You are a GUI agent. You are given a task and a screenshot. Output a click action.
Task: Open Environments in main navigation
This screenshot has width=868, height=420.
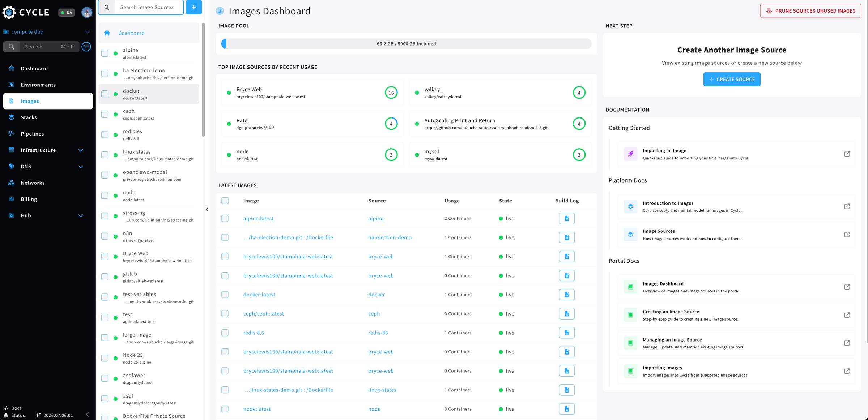coord(48,85)
